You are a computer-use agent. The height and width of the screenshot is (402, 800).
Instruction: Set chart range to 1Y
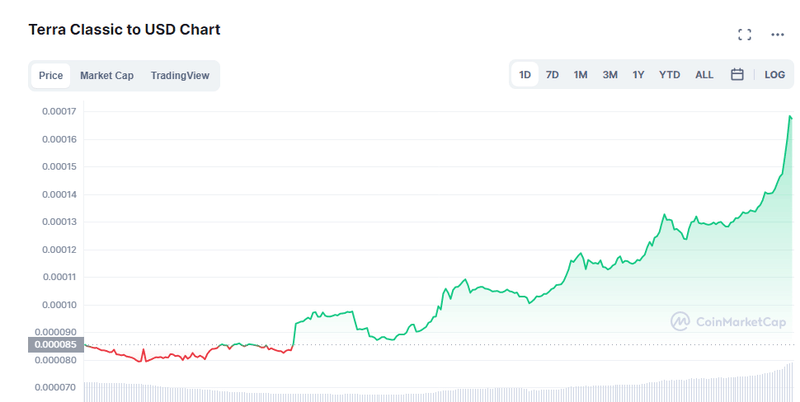pyautogui.click(x=638, y=75)
